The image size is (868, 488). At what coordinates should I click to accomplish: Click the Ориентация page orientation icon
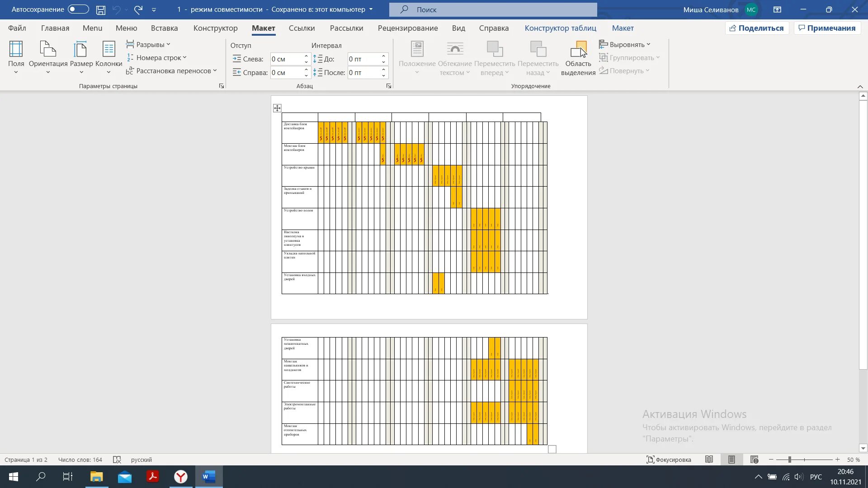pyautogui.click(x=48, y=49)
